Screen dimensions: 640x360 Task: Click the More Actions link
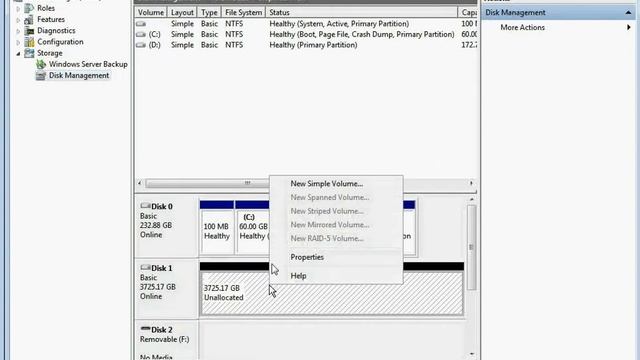522,27
